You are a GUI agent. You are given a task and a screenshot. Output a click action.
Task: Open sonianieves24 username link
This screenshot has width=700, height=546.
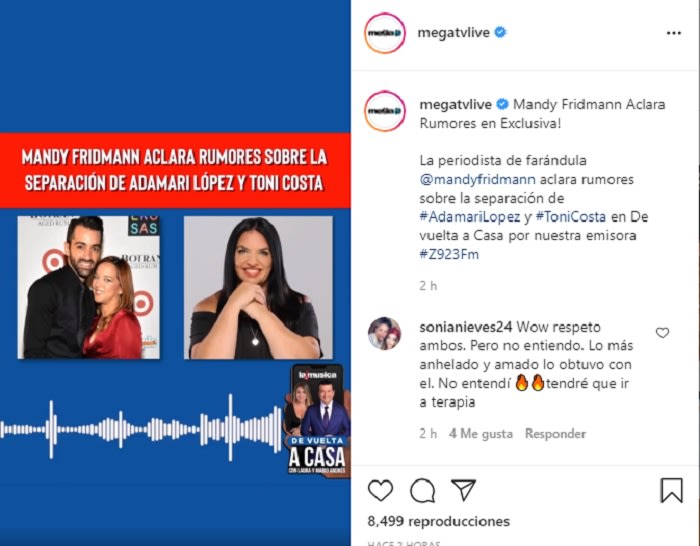point(466,327)
